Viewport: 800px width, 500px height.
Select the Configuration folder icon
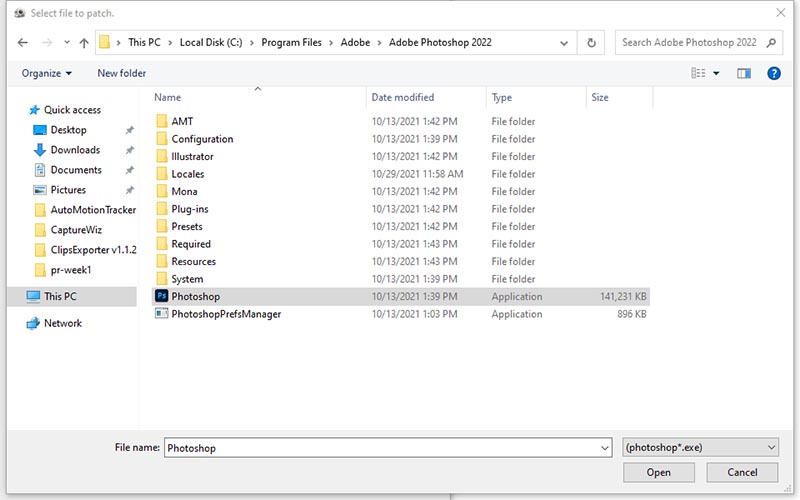162,139
